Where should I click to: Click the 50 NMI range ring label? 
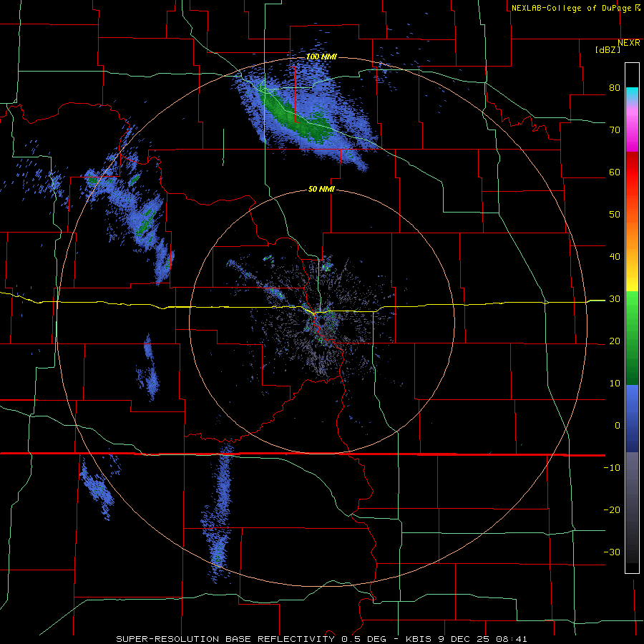pos(321,190)
